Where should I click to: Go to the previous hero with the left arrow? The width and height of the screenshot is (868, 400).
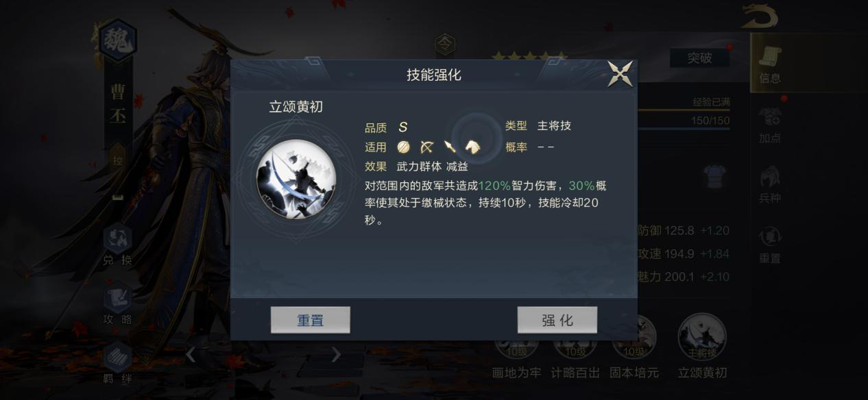191,354
